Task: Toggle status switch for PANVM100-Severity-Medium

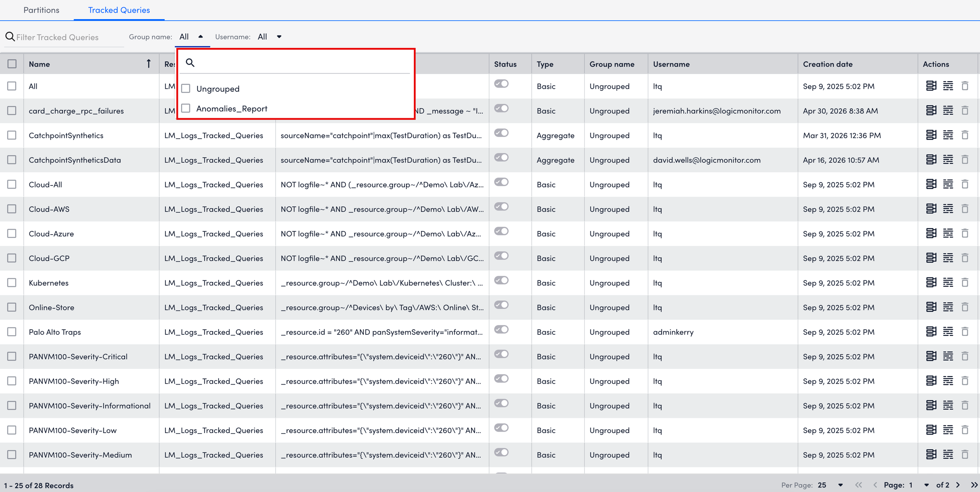Action: pyautogui.click(x=501, y=452)
